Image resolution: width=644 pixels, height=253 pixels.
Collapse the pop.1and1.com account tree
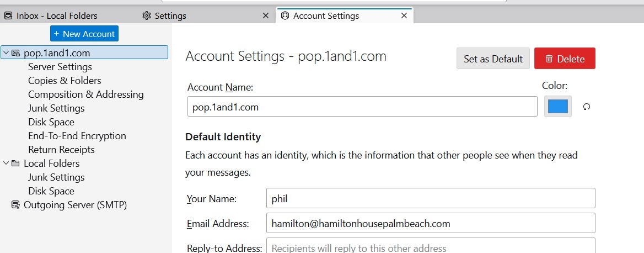pyautogui.click(x=6, y=53)
